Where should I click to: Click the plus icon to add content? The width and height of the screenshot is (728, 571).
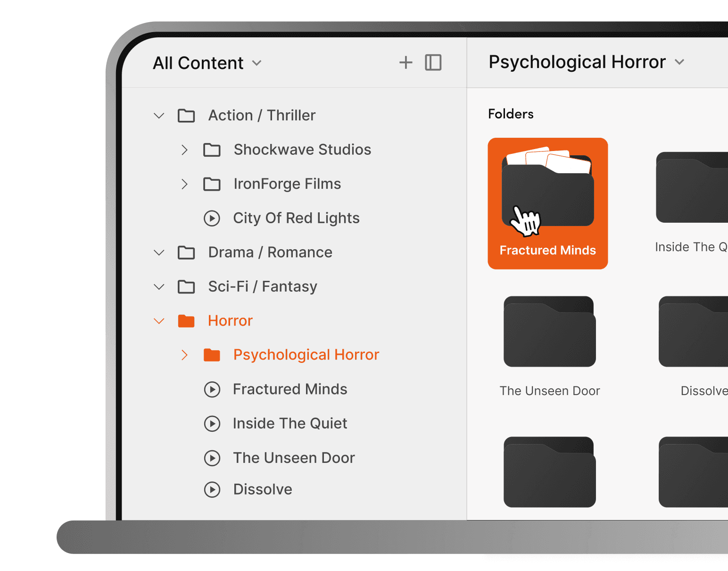click(x=405, y=62)
